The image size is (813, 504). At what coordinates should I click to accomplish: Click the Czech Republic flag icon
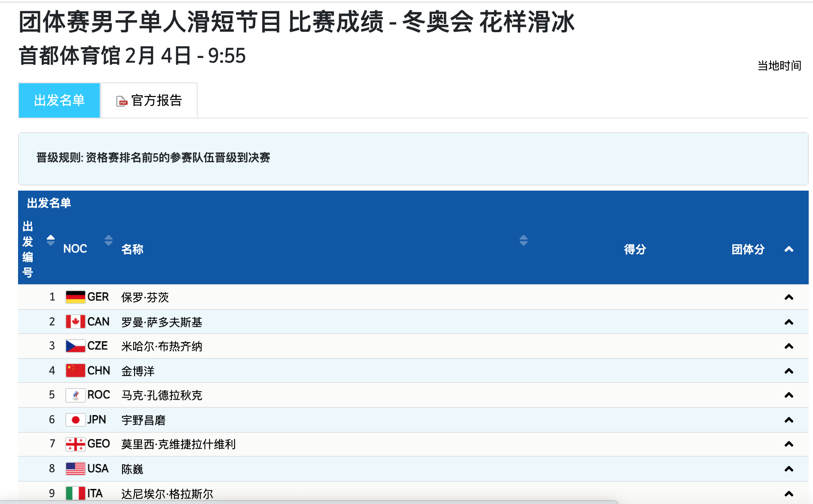pos(75,346)
